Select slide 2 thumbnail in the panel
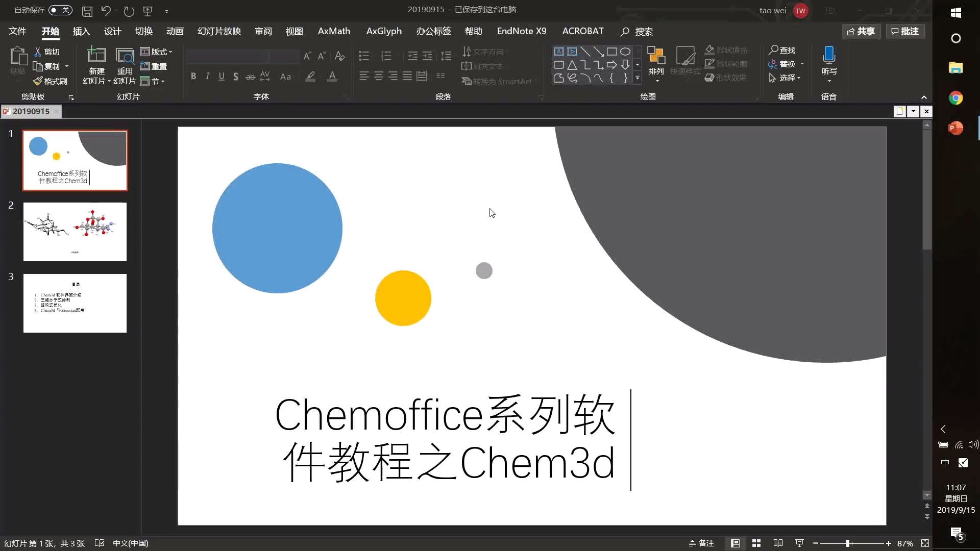The width and height of the screenshot is (980, 551). click(x=75, y=232)
